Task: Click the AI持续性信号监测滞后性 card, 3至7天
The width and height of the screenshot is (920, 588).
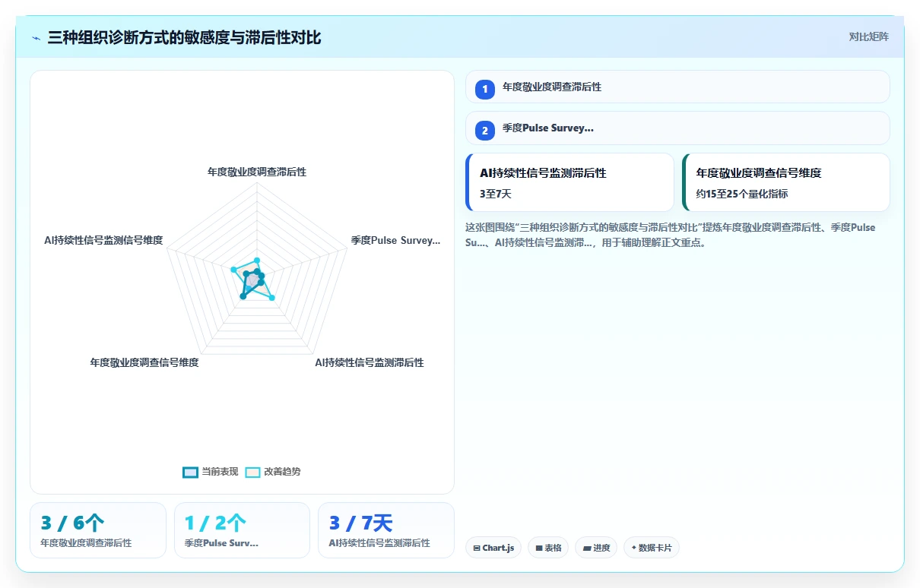Action: pos(569,182)
